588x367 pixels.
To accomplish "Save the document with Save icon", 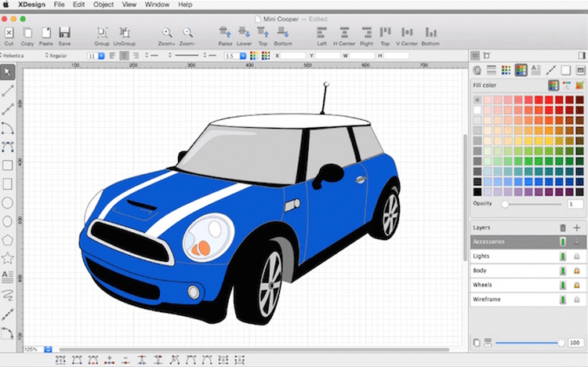I will click(x=64, y=36).
